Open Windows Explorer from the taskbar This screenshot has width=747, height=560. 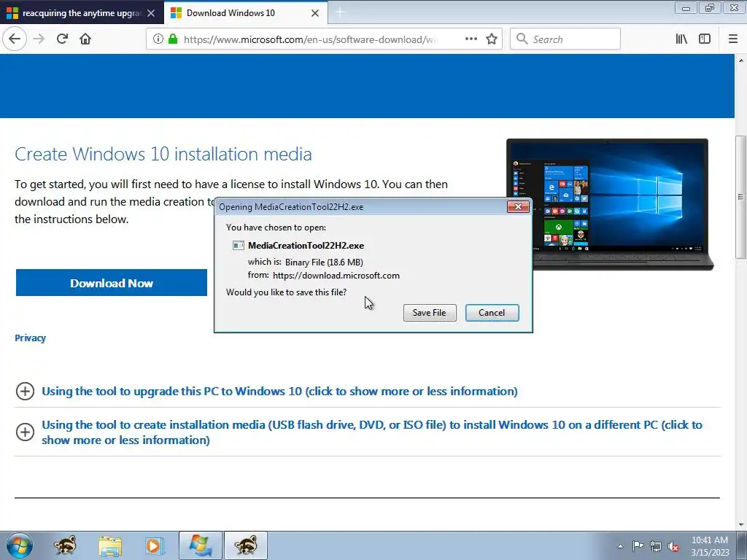point(110,545)
